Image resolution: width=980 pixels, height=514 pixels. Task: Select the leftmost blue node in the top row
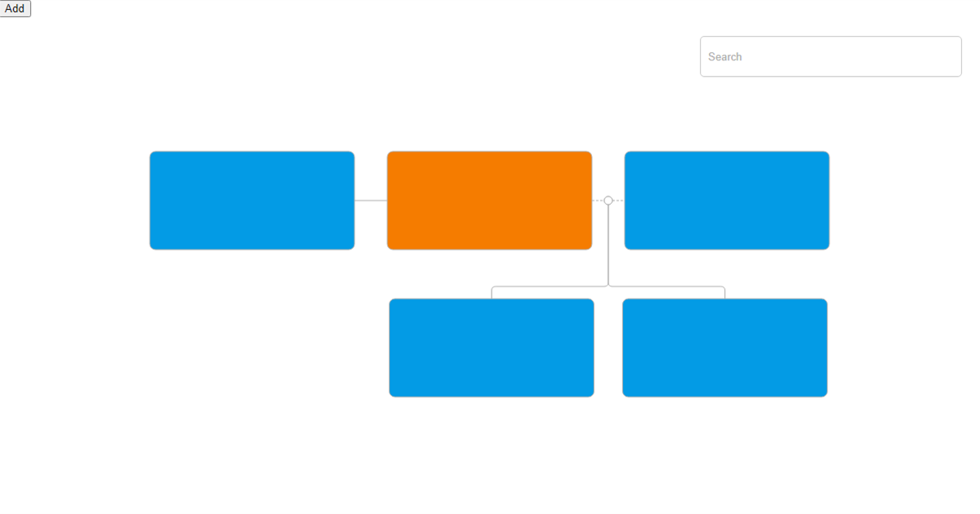click(x=252, y=200)
